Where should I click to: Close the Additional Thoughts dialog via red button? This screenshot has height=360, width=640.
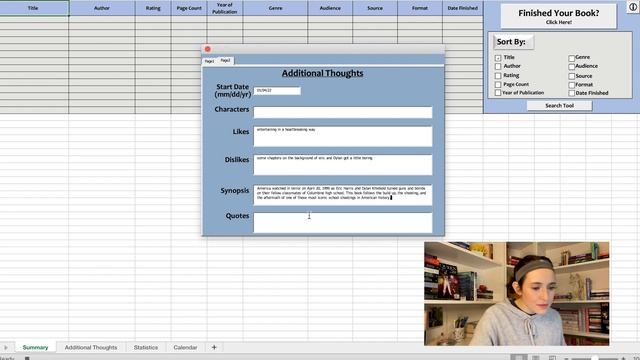208,49
